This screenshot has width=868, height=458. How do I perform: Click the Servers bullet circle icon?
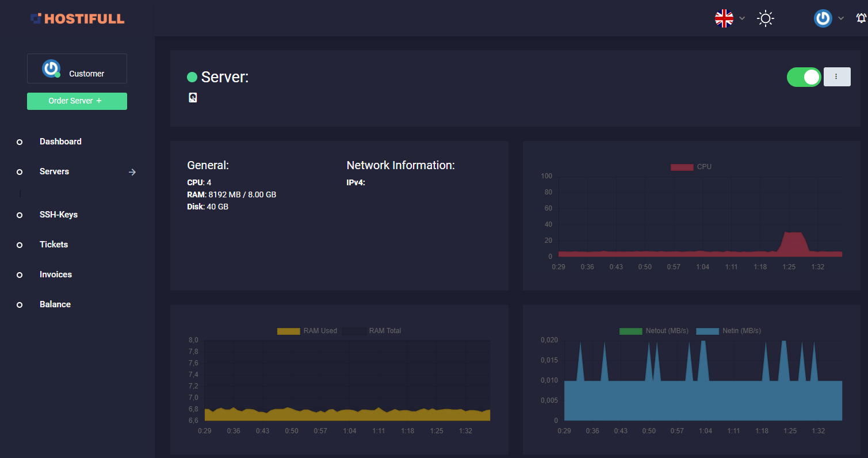pyautogui.click(x=20, y=172)
